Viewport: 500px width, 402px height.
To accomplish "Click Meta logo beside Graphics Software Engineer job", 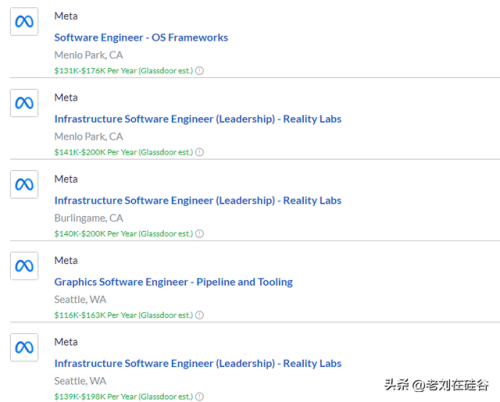I will point(24,266).
